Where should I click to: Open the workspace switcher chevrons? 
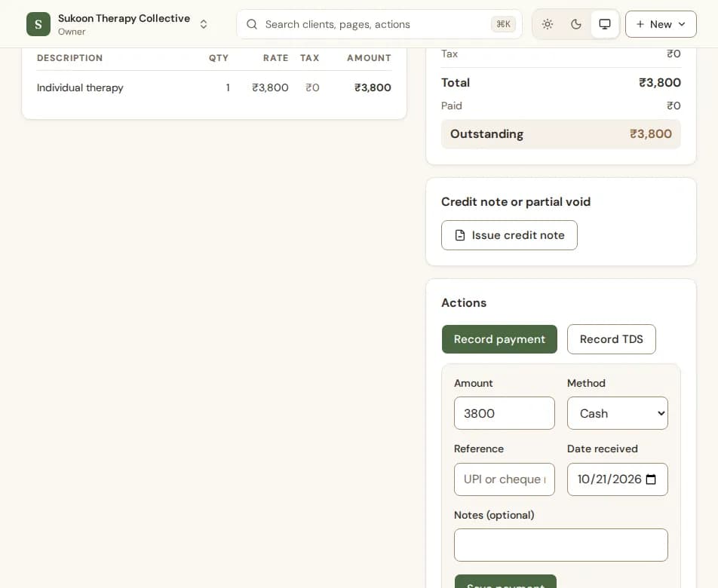point(204,24)
